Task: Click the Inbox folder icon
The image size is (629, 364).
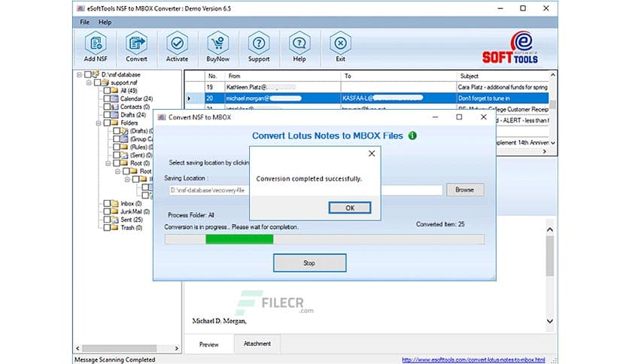Action: [114, 203]
